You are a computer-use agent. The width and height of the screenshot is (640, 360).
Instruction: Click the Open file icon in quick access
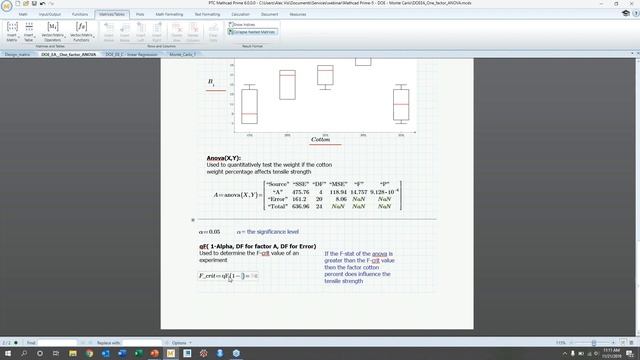(x=26, y=3)
